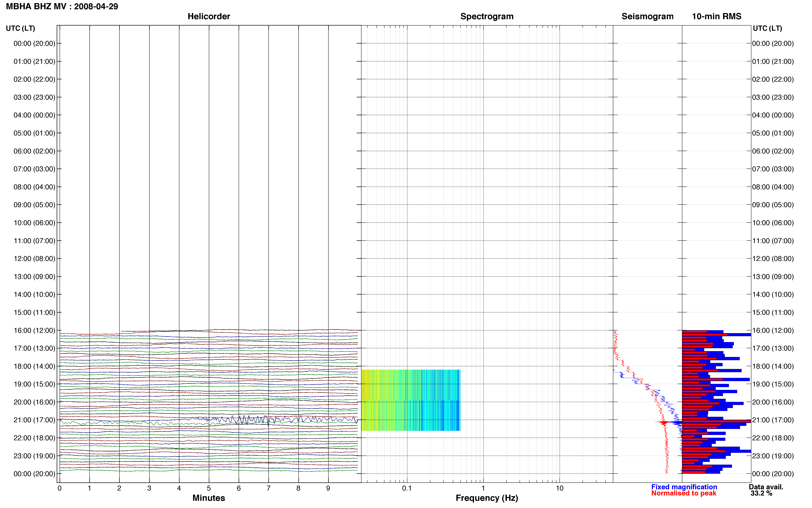Click the '0.1' frequency axis tick label
Viewport: 812px width, 508px height.
pos(407,488)
